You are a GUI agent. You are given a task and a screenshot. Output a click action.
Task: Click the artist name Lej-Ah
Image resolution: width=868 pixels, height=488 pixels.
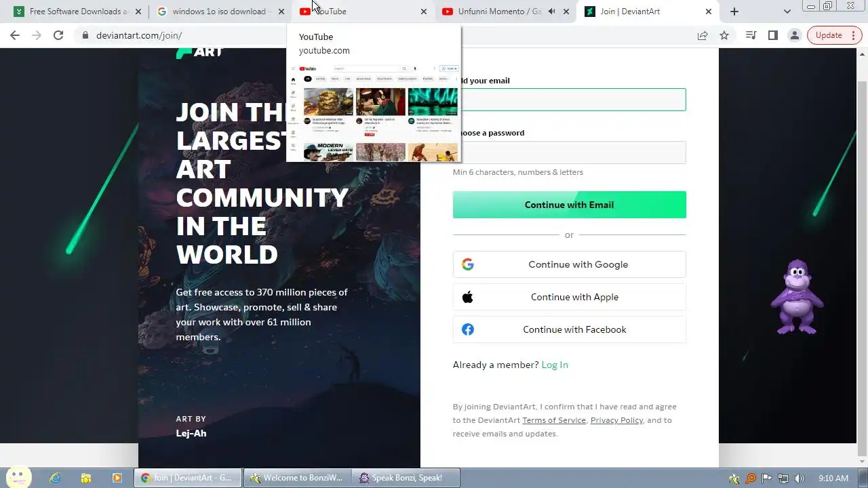tap(191, 433)
